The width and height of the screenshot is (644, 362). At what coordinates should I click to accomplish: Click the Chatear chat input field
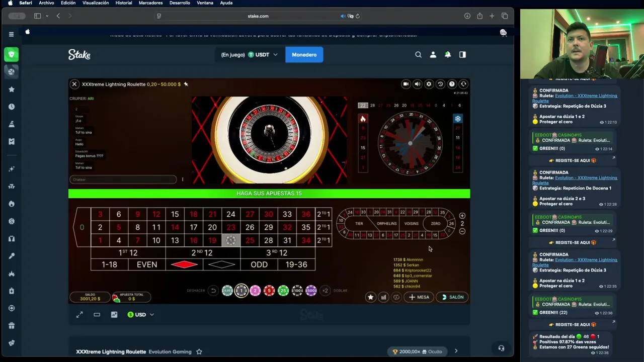[x=123, y=179]
